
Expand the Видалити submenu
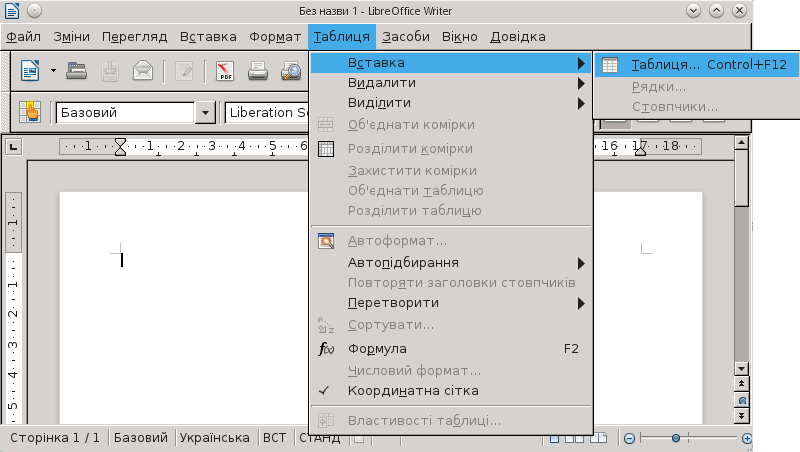click(x=451, y=83)
